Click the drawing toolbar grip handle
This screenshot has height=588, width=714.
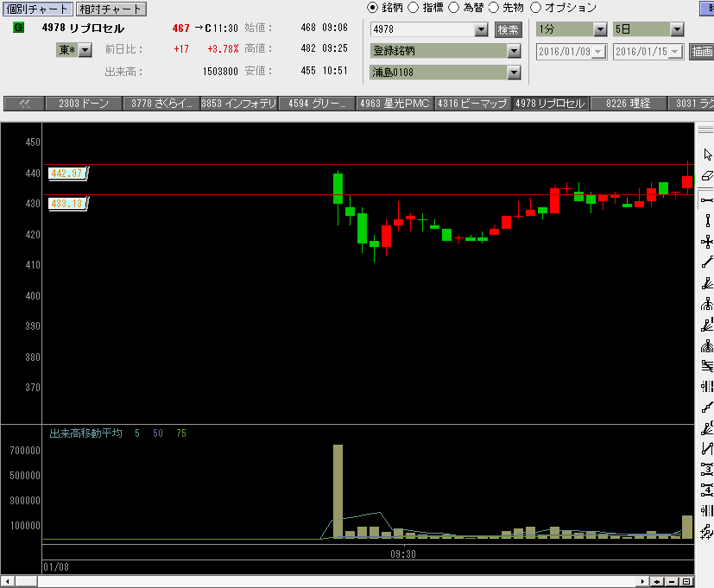click(x=706, y=130)
